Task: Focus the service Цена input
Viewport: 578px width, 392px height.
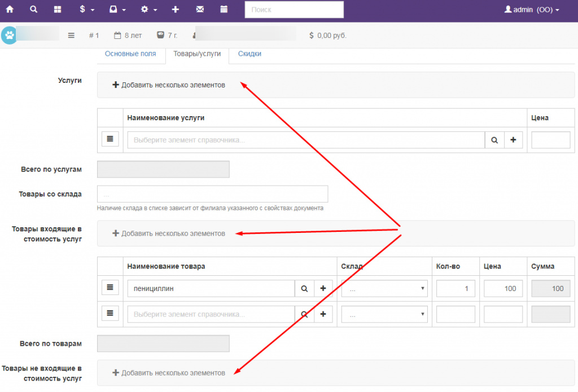Action: point(551,140)
